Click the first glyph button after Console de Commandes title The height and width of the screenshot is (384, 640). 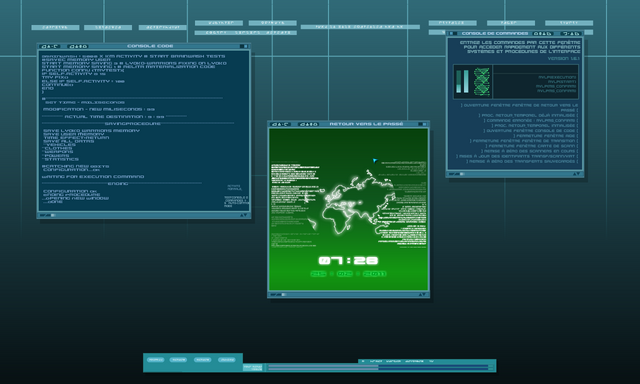click(x=543, y=33)
